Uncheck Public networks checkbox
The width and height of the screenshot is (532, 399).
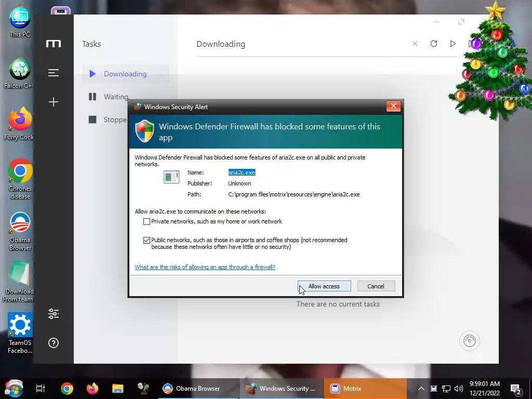click(147, 240)
